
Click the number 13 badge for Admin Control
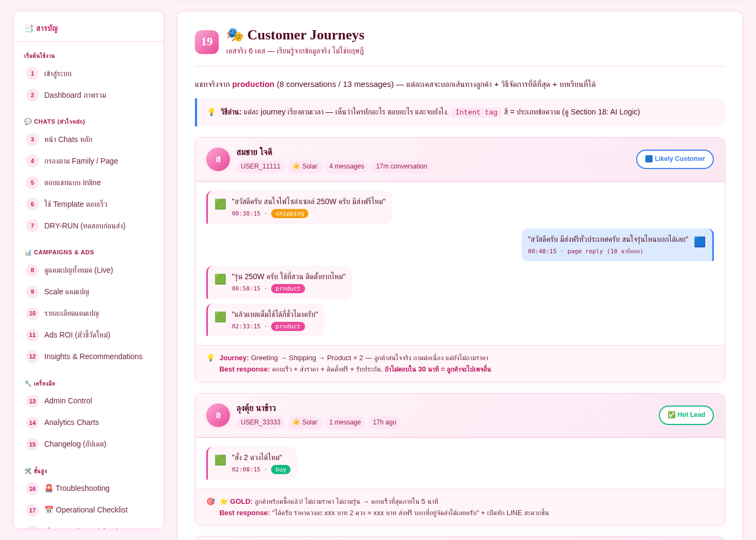pos(32,401)
